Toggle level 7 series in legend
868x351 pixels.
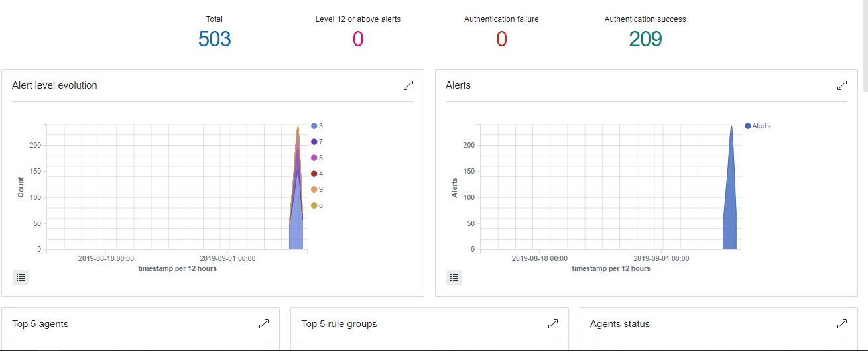point(317,142)
